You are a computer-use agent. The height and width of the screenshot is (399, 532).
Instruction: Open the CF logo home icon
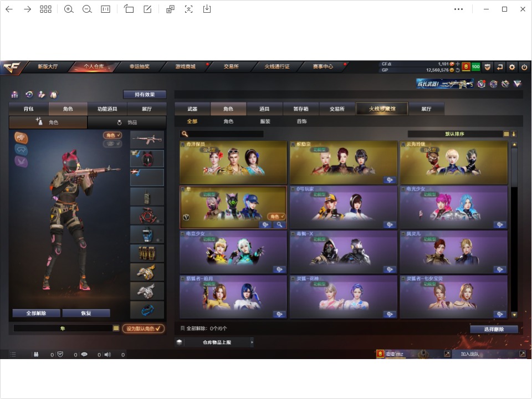[x=11, y=67]
